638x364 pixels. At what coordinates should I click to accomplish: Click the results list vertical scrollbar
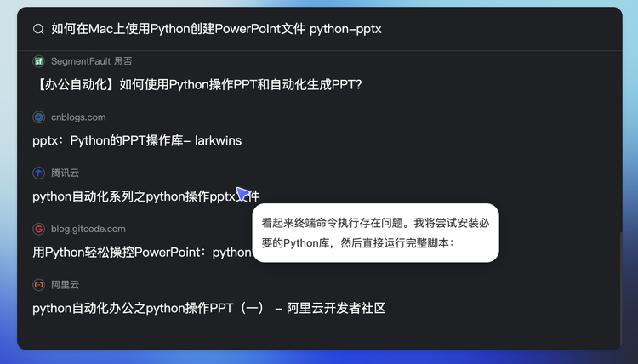tap(620, 288)
